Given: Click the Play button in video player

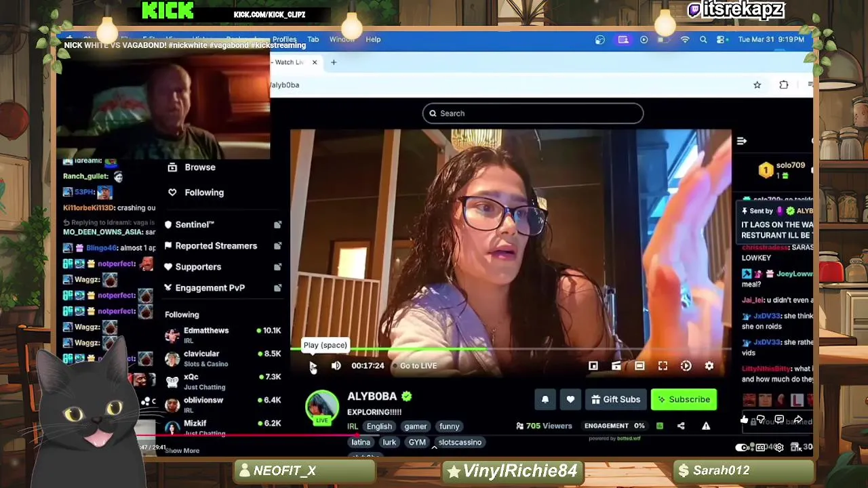Looking at the screenshot, I should coord(313,366).
